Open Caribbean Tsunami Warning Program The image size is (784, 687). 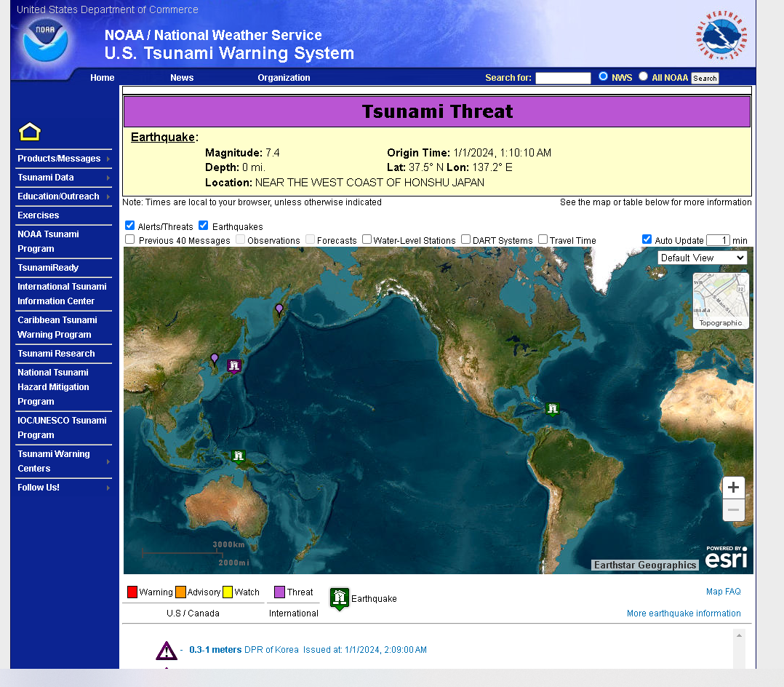57,327
